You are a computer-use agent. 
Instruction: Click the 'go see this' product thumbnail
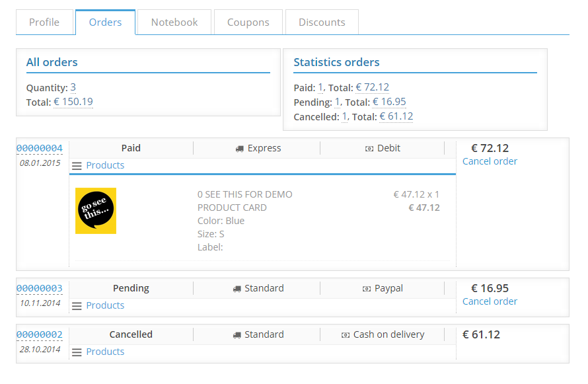pos(96,211)
